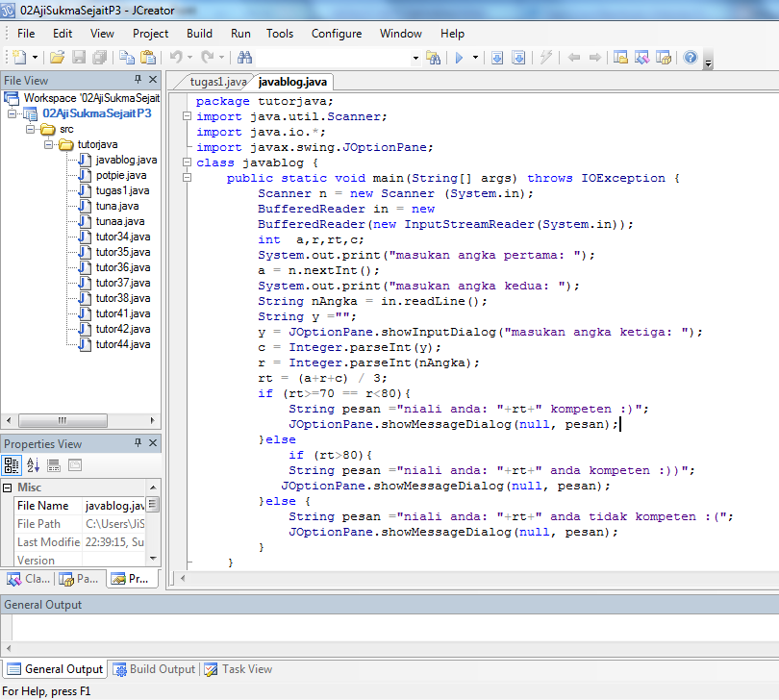Click the New file toolbar icon
This screenshot has height=700, width=779.
[19, 58]
